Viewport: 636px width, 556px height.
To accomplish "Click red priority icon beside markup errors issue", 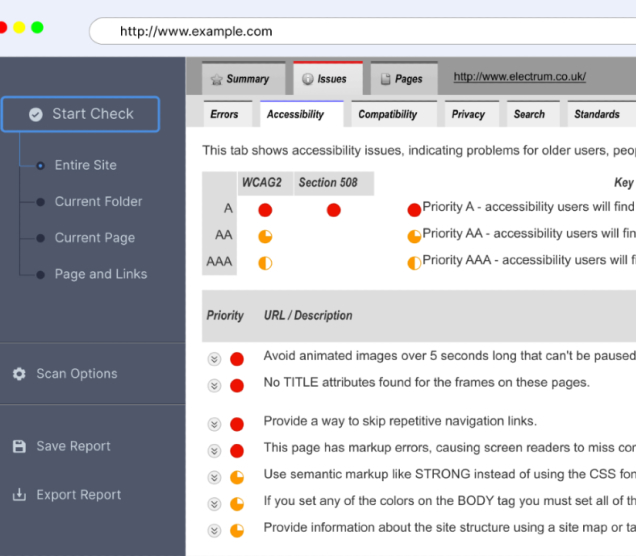I will point(237,451).
